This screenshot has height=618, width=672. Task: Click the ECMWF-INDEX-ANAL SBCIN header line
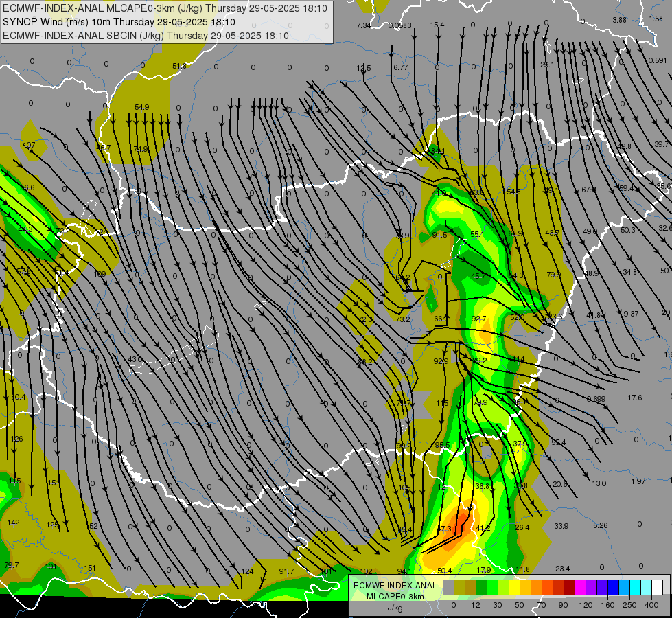pyautogui.click(x=146, y=36)
